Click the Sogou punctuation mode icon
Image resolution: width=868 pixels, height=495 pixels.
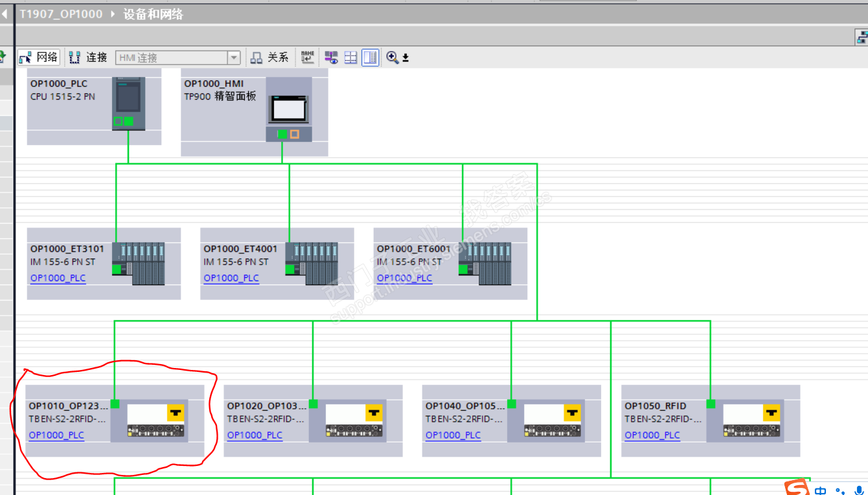[841, 491]
